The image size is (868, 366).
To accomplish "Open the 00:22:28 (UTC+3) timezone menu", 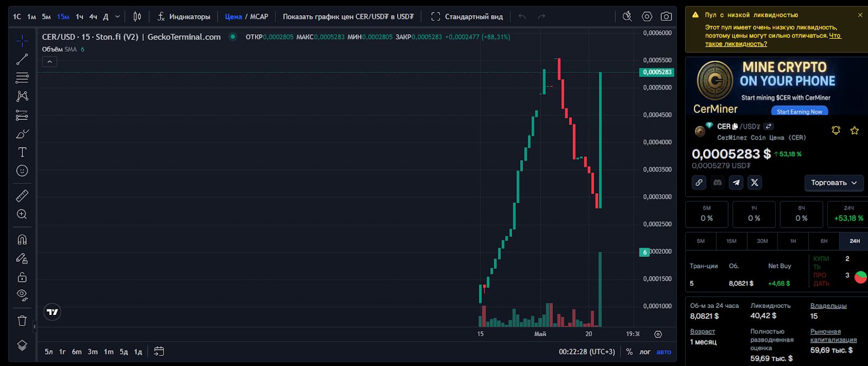I will coord(587,352).
